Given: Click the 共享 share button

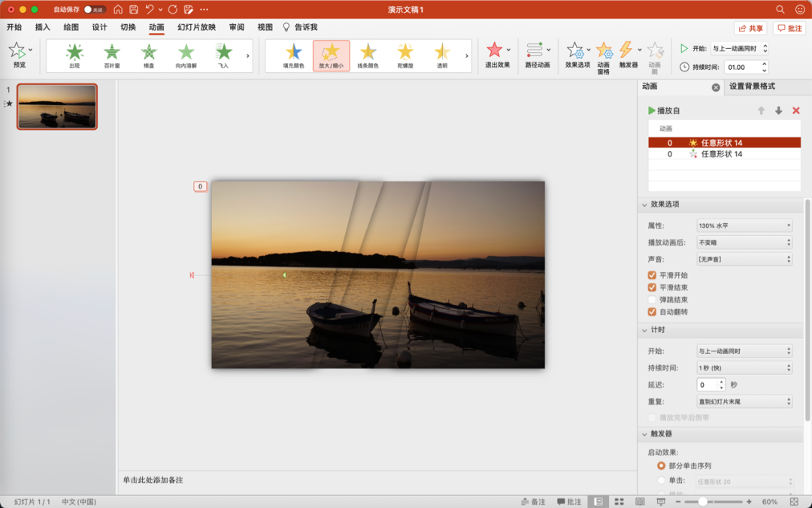Looking at the screenshot, I should 750,28.
